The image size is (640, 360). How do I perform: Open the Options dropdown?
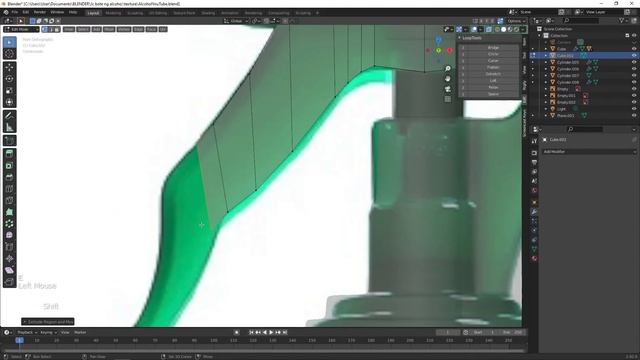tap(516, 21)
